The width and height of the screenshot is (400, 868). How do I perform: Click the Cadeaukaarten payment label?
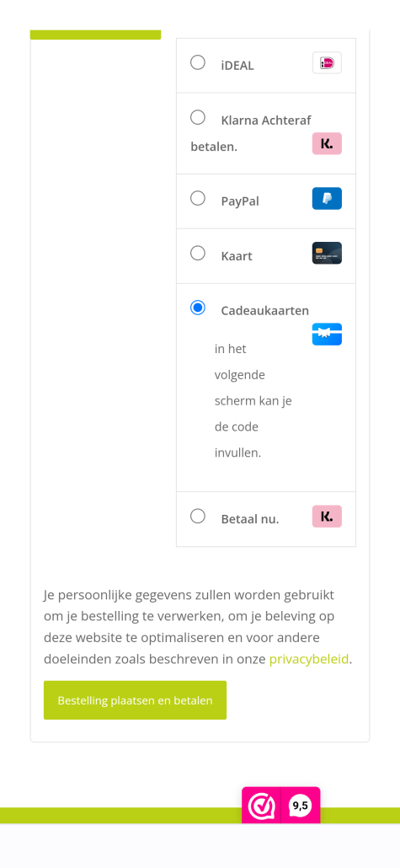(x=265, y=311)
